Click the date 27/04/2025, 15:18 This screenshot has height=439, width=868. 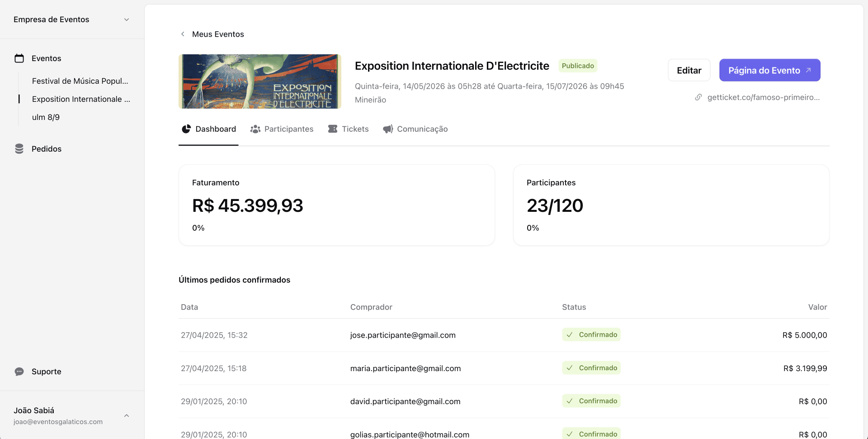pos(214,368)
